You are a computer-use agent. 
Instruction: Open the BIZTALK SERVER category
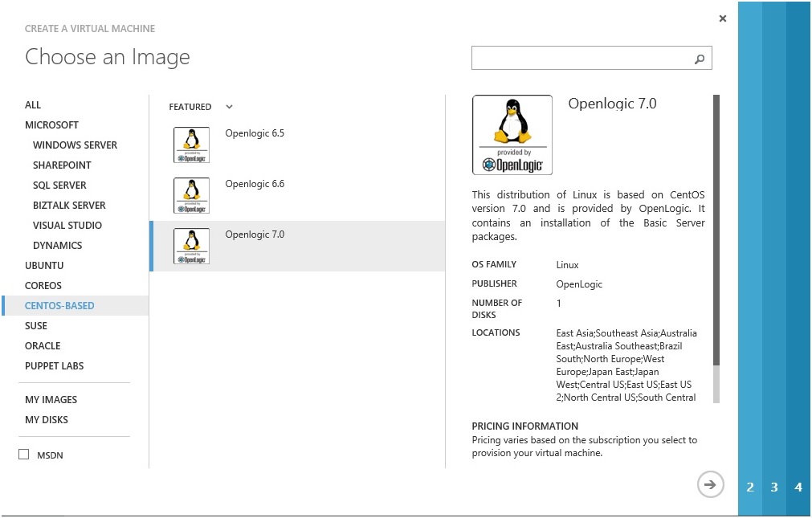[x=69, y=206]
